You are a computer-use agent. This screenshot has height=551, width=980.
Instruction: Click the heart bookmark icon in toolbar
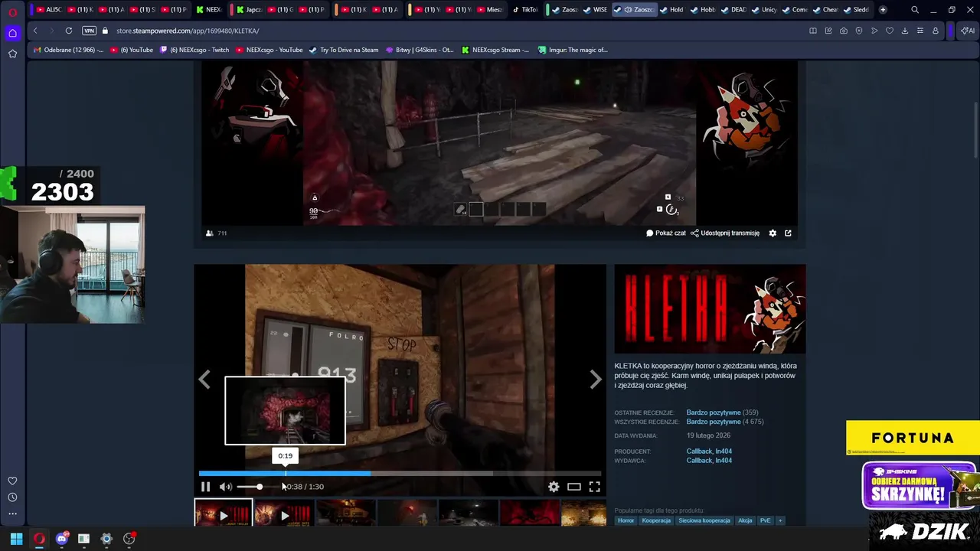pyautogui.click(x=889, y=31)
